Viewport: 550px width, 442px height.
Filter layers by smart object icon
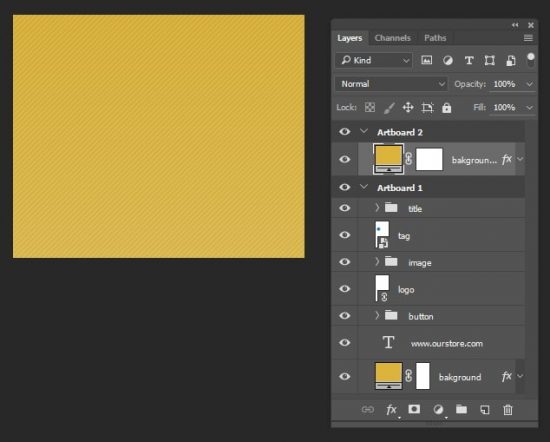point(511,60)
